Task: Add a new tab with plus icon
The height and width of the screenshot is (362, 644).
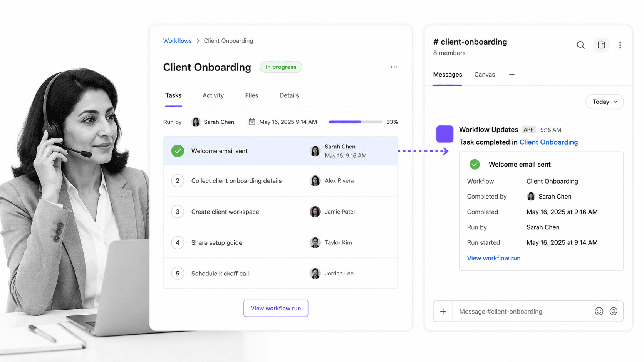Action: click(x=512, y=75)
